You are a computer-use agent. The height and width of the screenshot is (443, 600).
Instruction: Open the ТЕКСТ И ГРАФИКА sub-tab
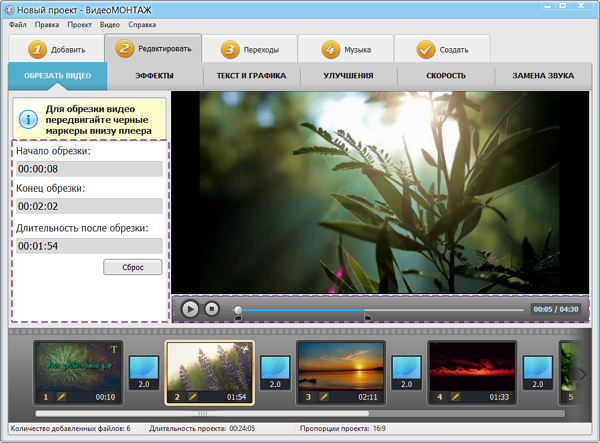click(x=251, y=76)
